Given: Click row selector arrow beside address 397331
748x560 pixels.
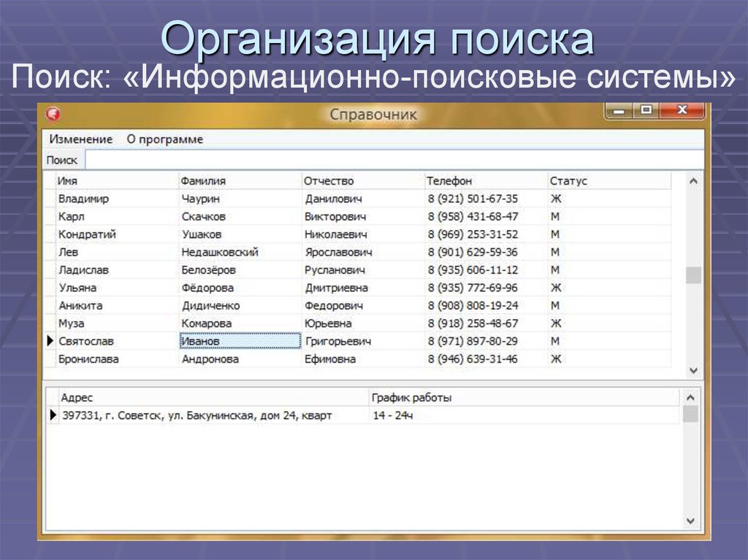Looking at the screenshot, I should [53, 415].
